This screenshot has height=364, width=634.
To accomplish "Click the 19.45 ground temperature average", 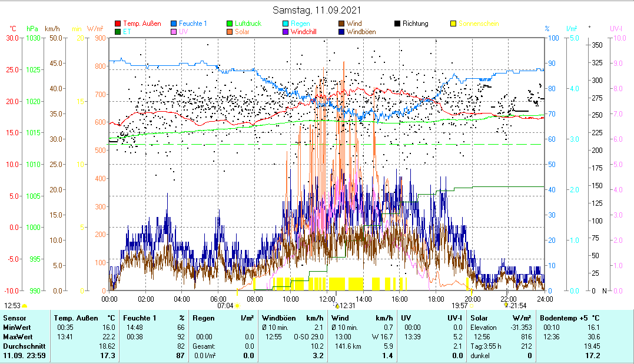I will point(592,346).
